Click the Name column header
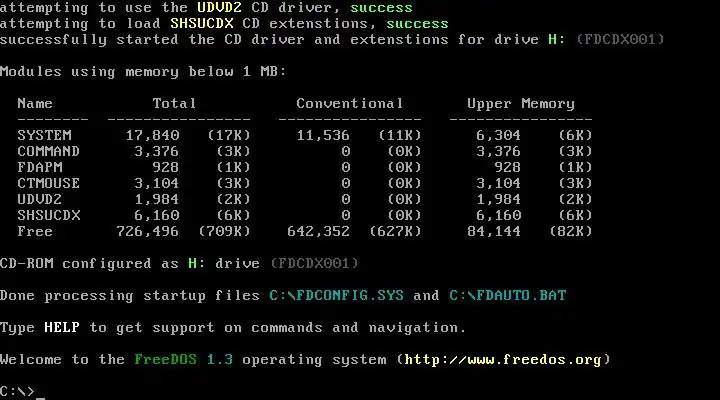The image size is (720, 400). click(x=35, y=103)
